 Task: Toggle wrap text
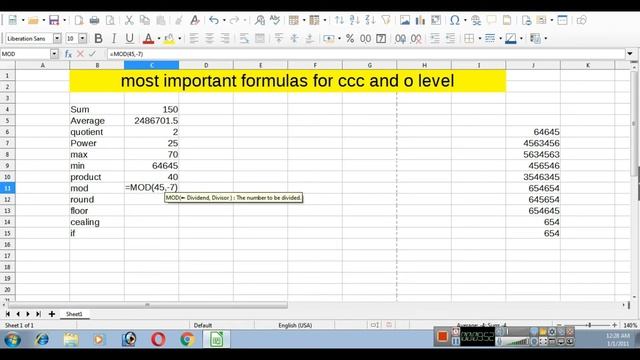coord(244,38)
